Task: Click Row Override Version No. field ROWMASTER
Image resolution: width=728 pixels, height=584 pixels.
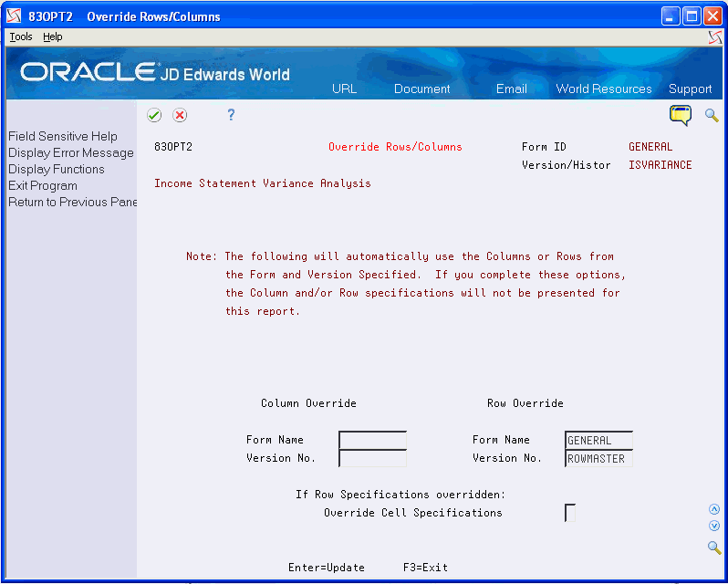Action: click(599, 458)
